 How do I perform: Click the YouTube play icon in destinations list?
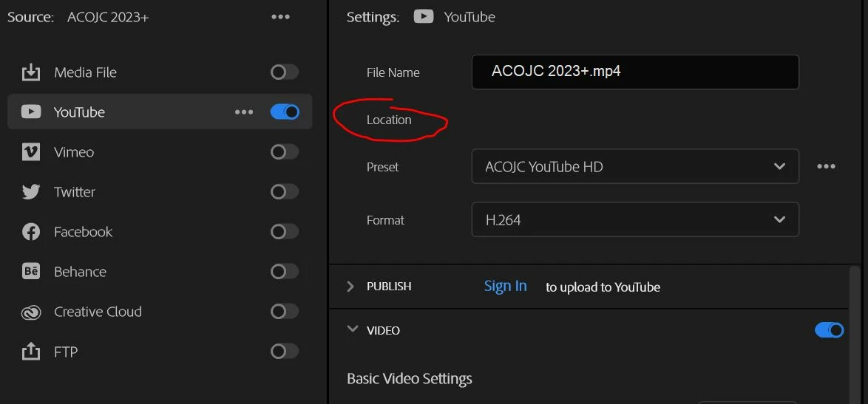coord(31,112)
